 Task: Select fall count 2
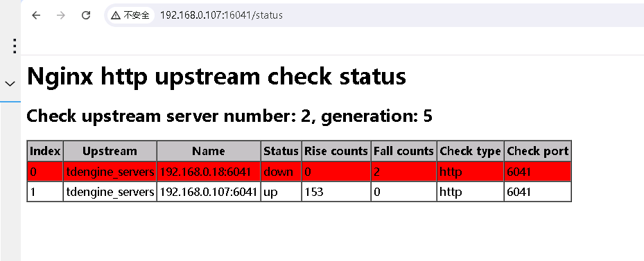click(403, 172)
